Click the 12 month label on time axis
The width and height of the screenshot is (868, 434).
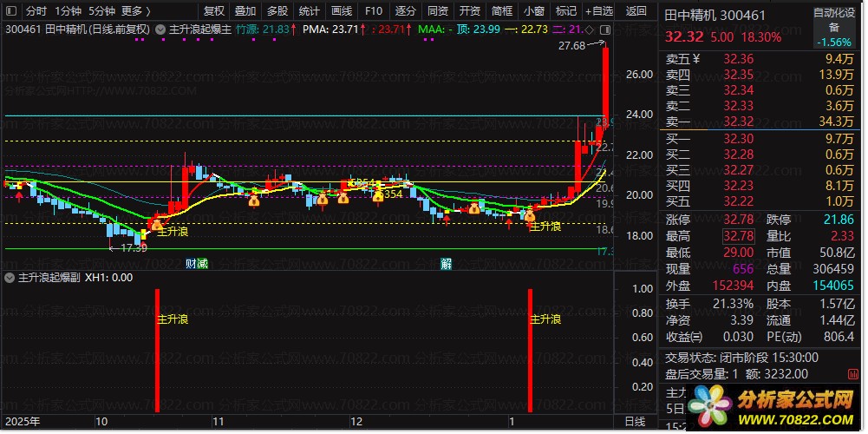[356, 421]
